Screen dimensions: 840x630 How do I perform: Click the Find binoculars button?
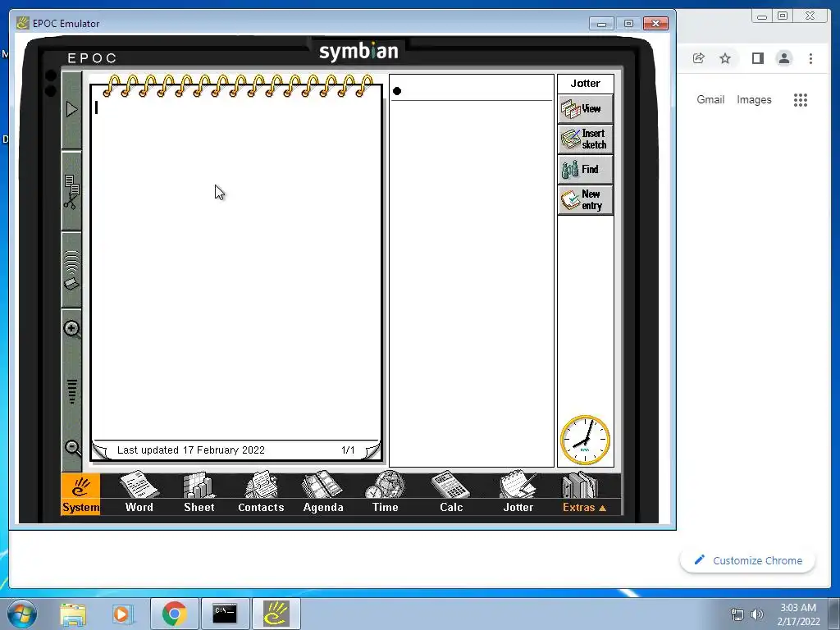(x=586, y=170)
